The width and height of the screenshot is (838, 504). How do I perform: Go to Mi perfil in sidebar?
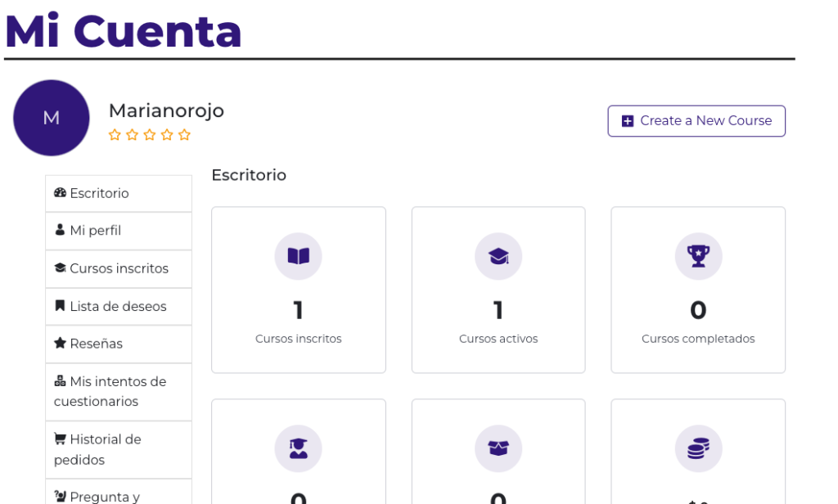[x=119, y=231]
